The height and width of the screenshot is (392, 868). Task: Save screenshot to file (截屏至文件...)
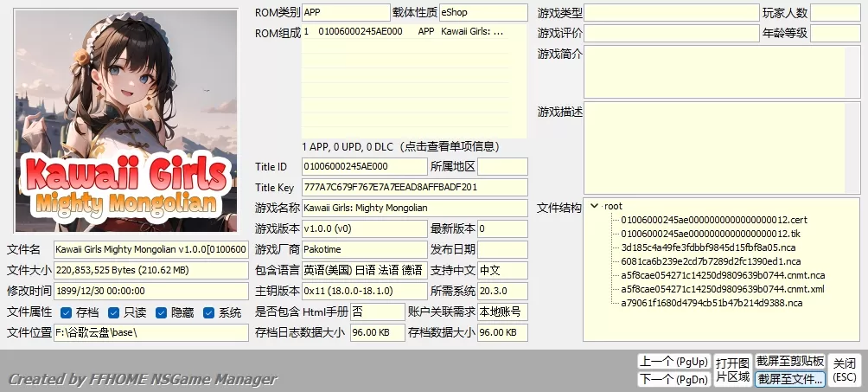point(790,379)
